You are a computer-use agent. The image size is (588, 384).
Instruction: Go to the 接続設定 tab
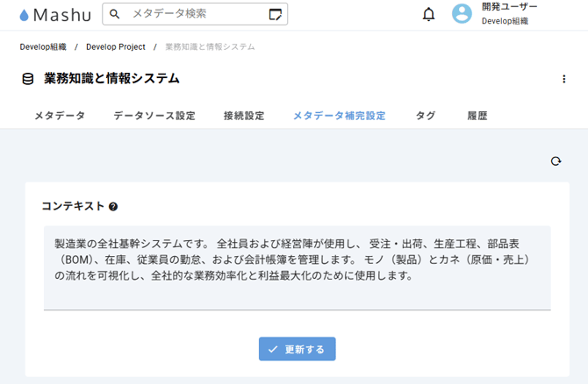[244, 116]
